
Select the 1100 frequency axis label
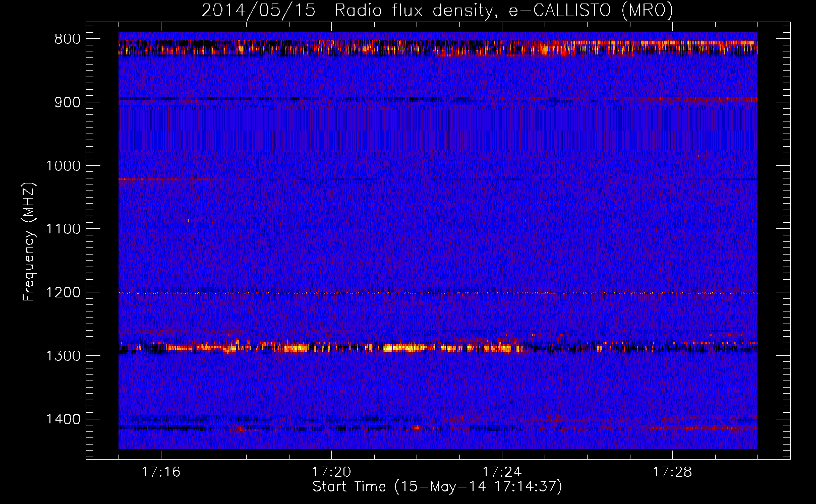(63, 229)
